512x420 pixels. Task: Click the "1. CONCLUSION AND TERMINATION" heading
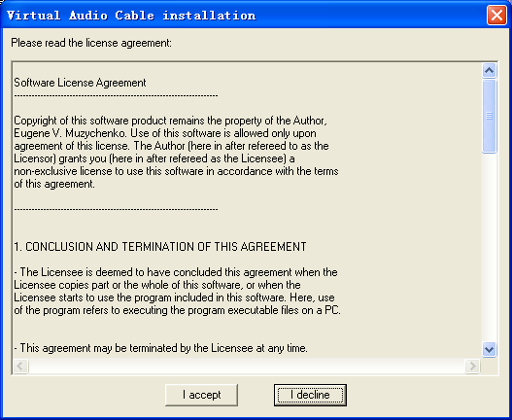pos(160,246)
